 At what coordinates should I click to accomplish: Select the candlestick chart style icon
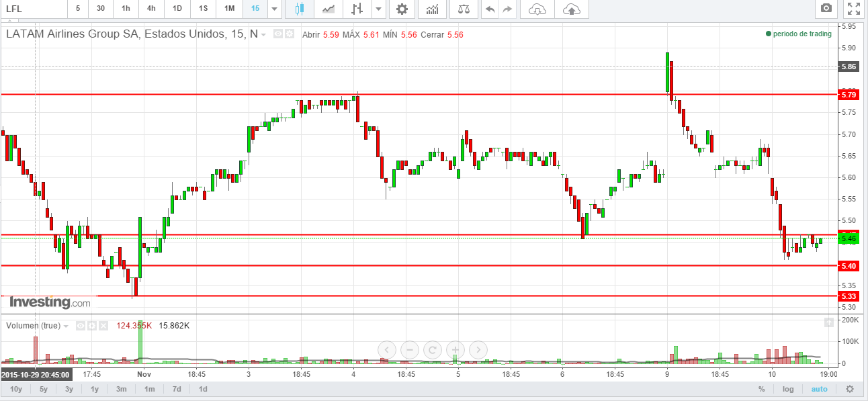coord(299,9)
